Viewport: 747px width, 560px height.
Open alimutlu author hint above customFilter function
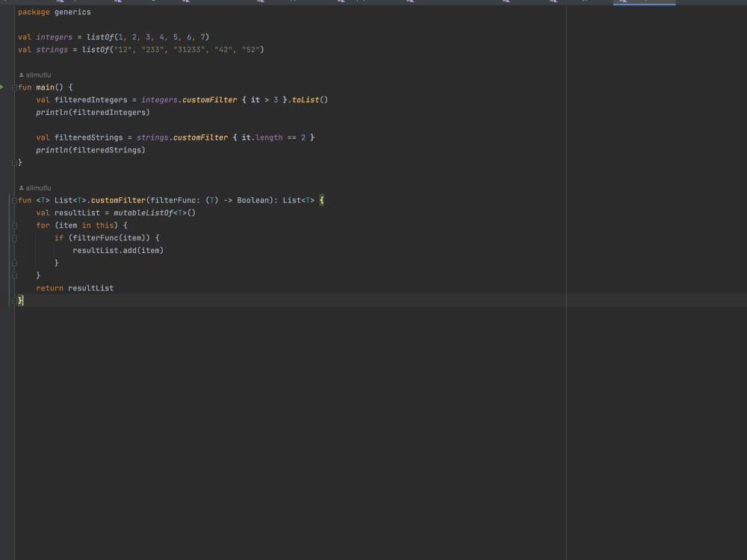point(38,188)
